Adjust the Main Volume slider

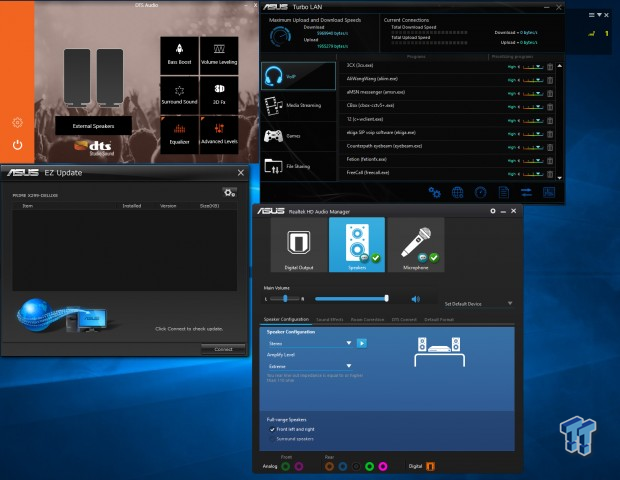click(x=352, y=299)
